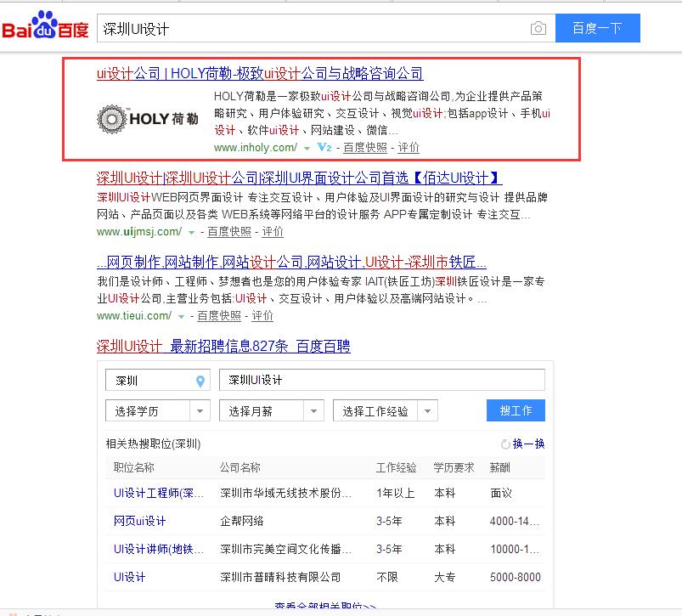Click 评价 for www.inholy.com result

[x=409, y=148]
